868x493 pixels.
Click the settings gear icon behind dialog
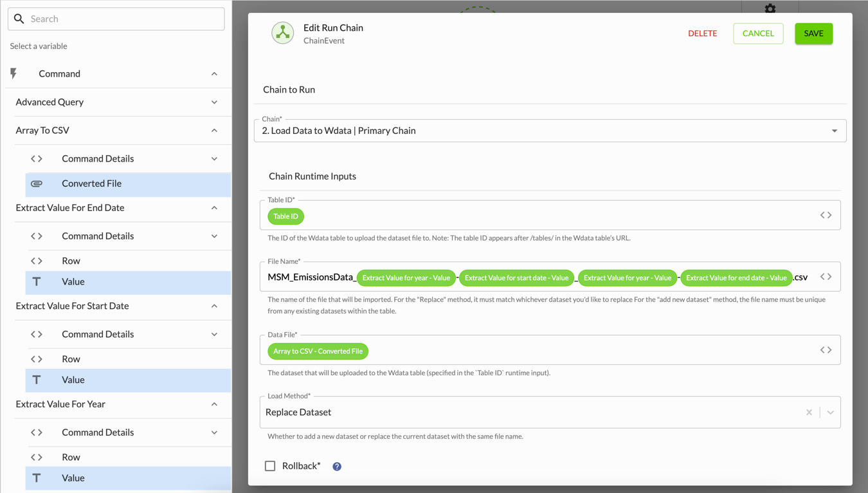(x=770, y=8)
